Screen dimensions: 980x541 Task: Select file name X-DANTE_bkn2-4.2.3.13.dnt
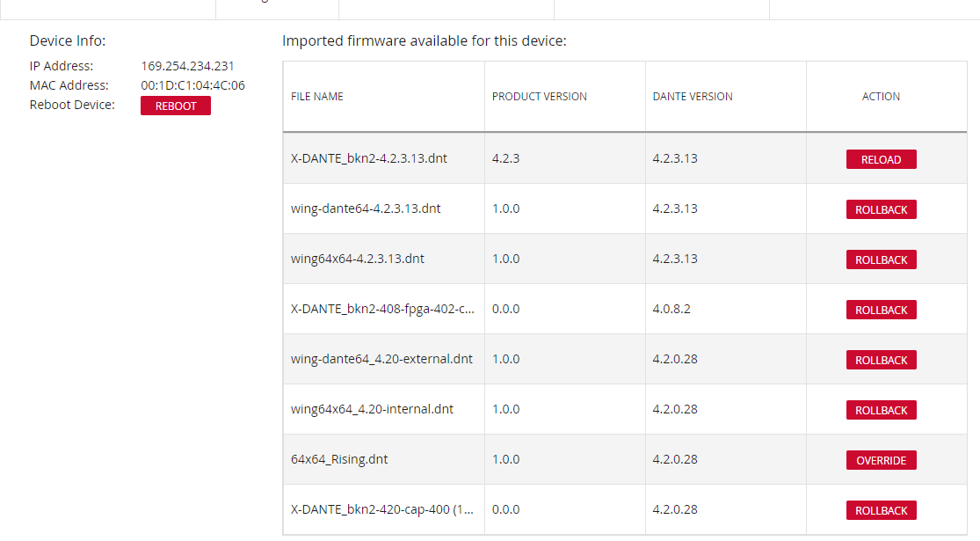[369, 158]
